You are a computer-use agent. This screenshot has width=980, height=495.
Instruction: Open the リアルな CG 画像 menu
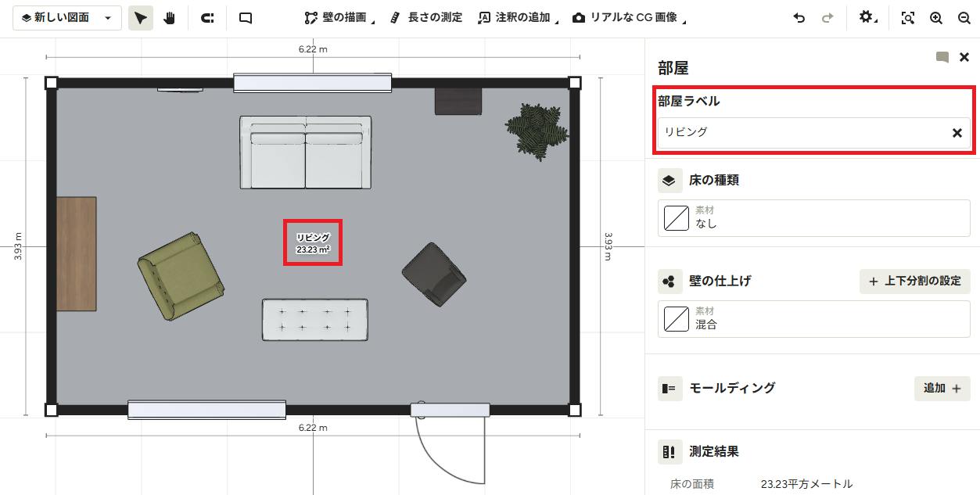click(x=629, y=17)
